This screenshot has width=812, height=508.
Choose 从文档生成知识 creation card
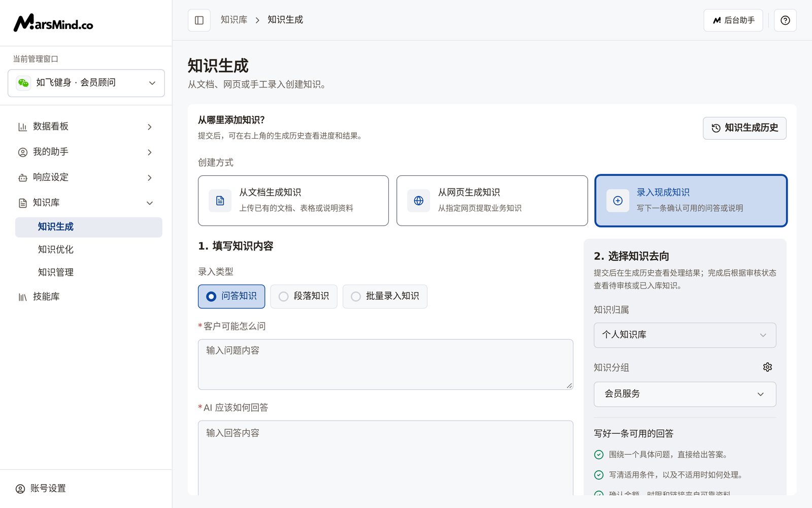click(x=293, y=201)
